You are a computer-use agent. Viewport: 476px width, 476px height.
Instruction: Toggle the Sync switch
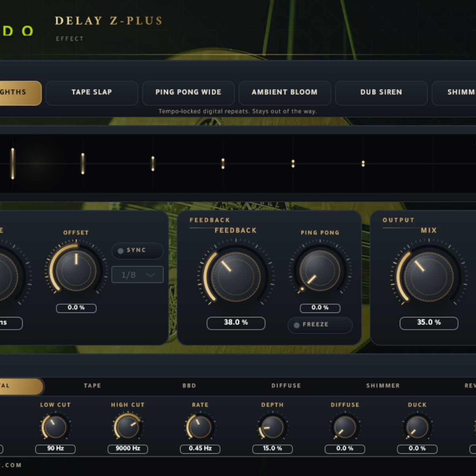[137, 251]
